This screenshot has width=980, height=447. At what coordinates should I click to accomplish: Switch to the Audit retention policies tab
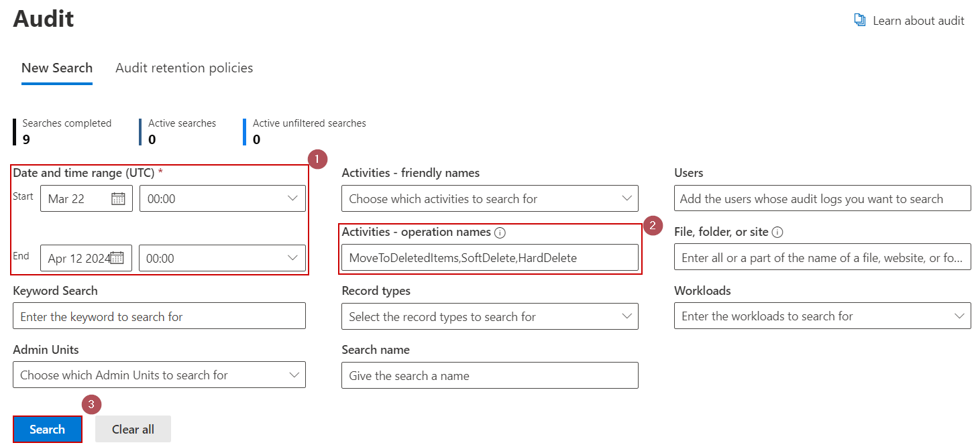coord(184,68)
